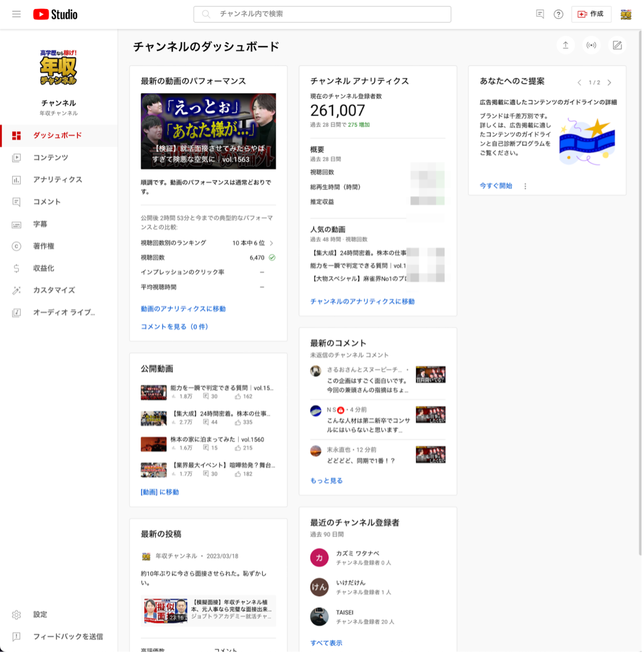Open the help question mark icon
This screenshot has height=653, width=644.
[x=559, y=14]
